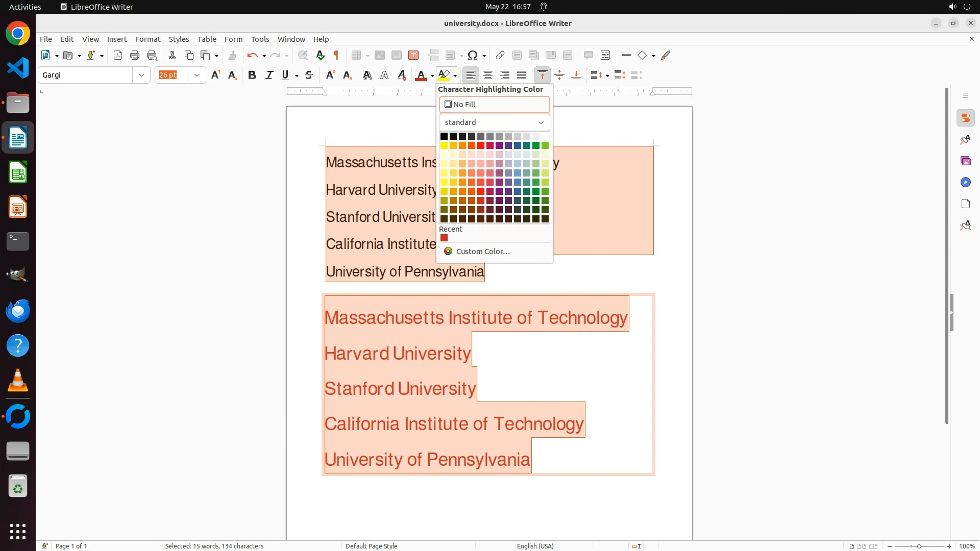Toggle formatting marks pilcrow button
Screen dimensions: 980x551
point(336,56)
